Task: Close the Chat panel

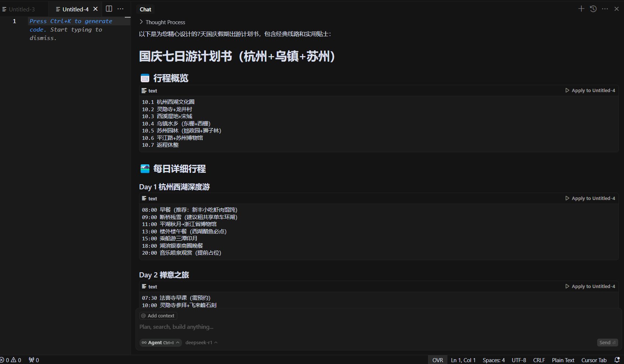Action: (x=617, y=9)
